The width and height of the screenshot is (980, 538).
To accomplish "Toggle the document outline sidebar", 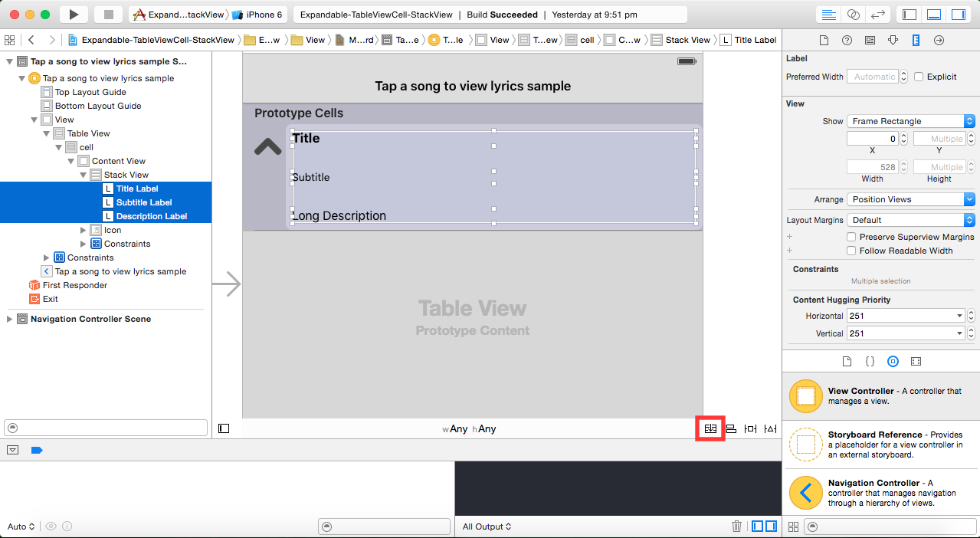I will [224, 428].
